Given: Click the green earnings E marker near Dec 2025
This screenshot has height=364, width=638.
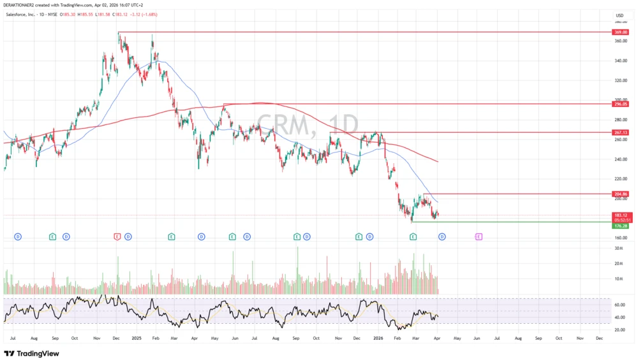Looking at the screenshot, I should click(359, 237).
